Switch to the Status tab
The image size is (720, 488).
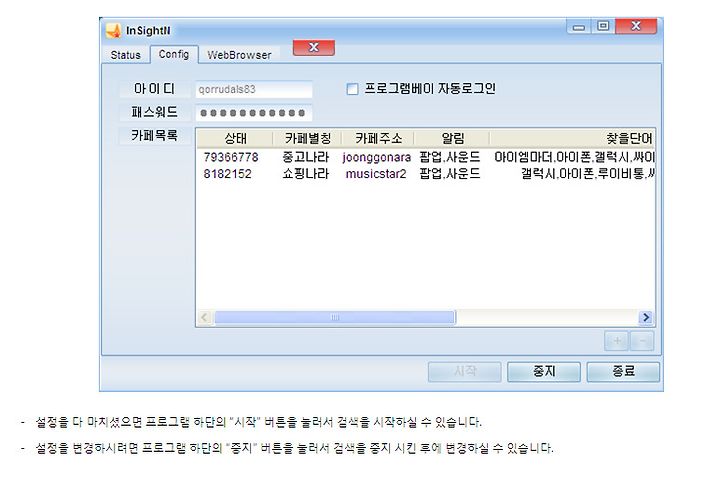click(x=125, y=55)
